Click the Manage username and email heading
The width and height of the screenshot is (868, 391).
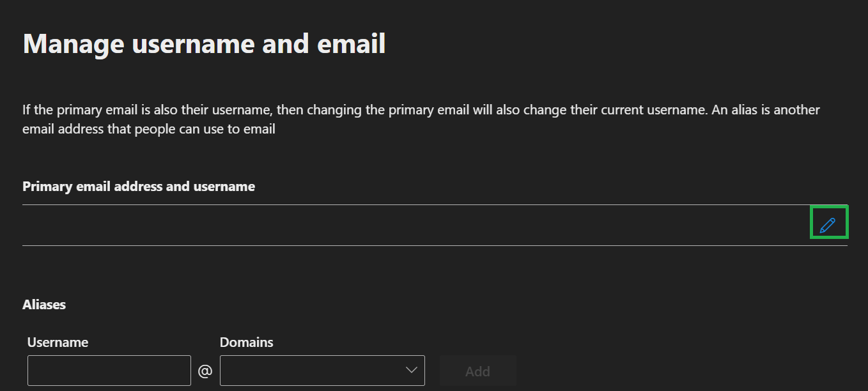[204, 44]
